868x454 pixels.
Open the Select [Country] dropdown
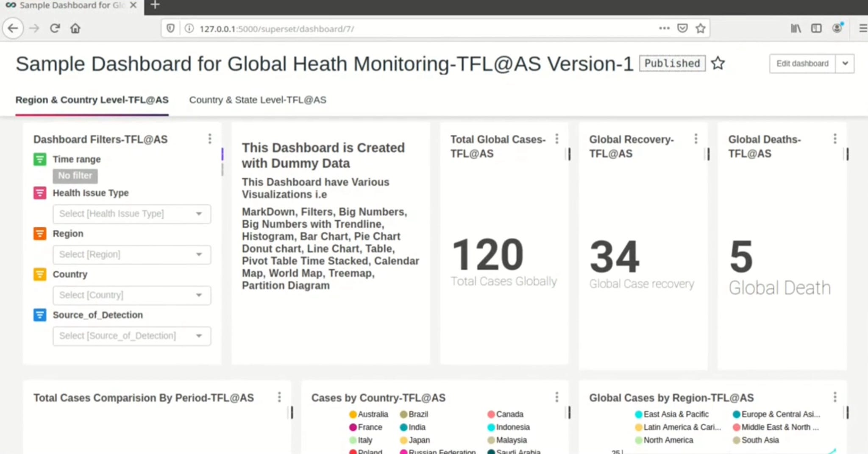[x=131, y=295]
